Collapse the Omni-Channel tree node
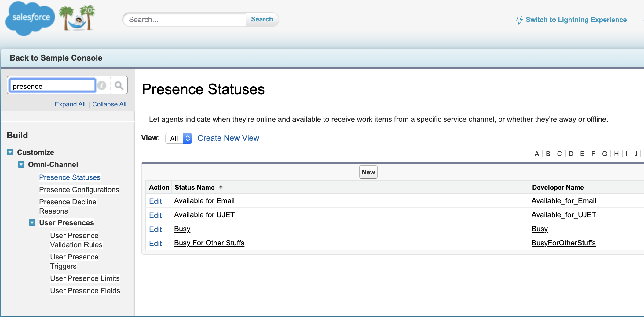 click(21, 165)
